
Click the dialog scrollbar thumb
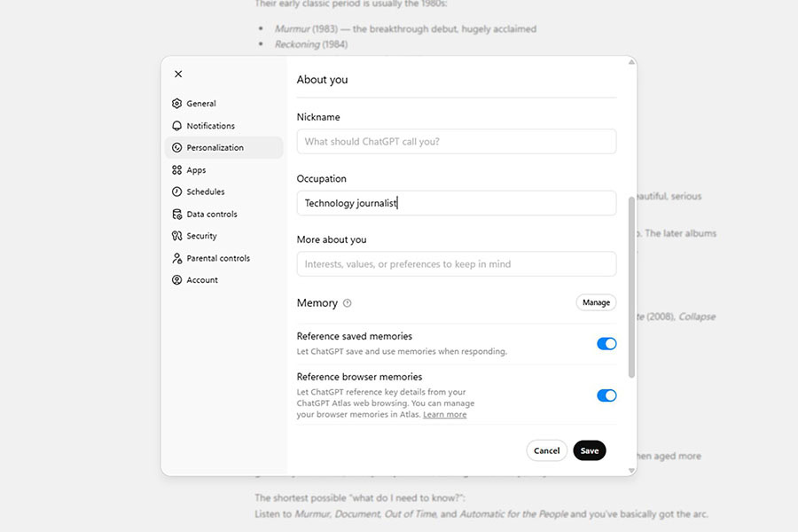[x=631, y=287]
